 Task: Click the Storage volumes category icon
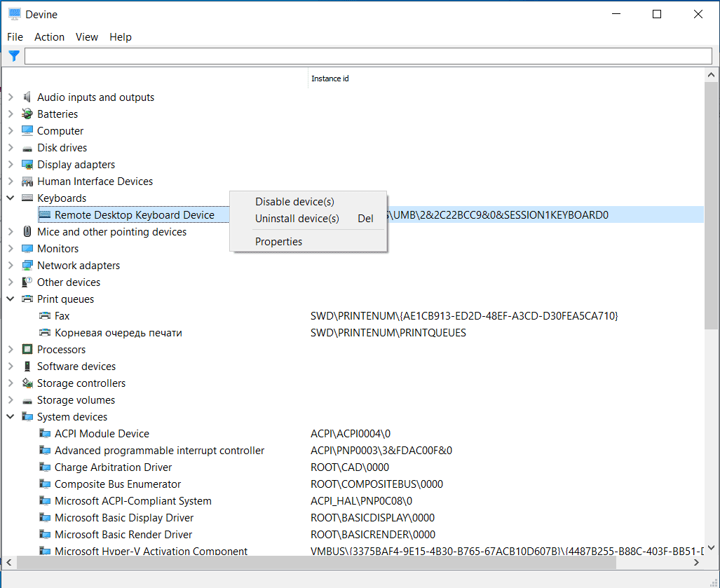27,399
